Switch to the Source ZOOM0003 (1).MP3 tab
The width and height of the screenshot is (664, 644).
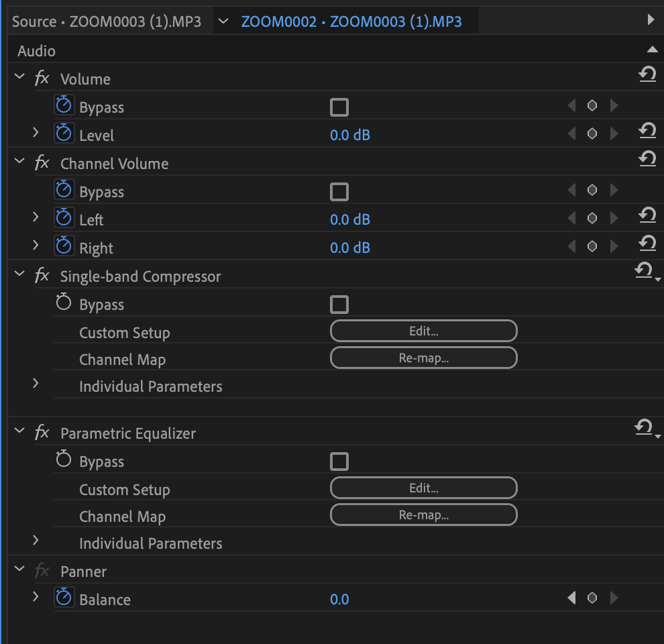click(x=107, y=21)
